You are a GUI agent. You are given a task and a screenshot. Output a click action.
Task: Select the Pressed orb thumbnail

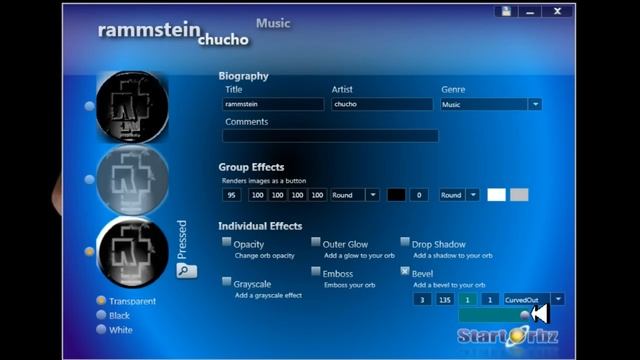[132, 252]
